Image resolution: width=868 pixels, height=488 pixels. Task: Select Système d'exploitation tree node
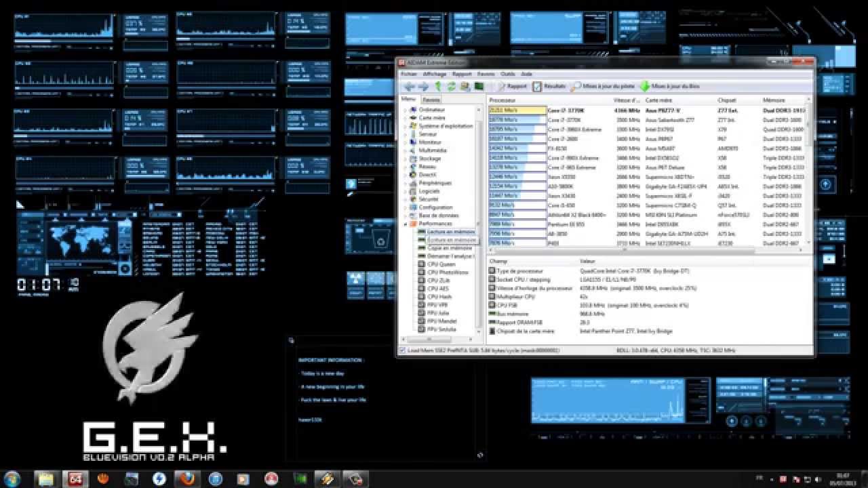(446, 126)
